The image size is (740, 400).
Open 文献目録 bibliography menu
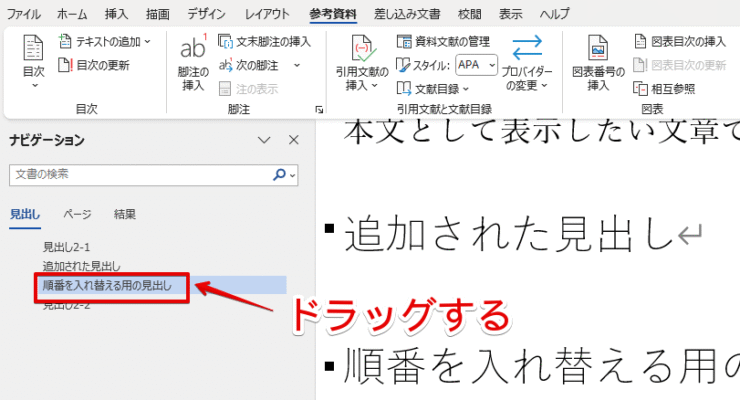(x=433, y=89)
